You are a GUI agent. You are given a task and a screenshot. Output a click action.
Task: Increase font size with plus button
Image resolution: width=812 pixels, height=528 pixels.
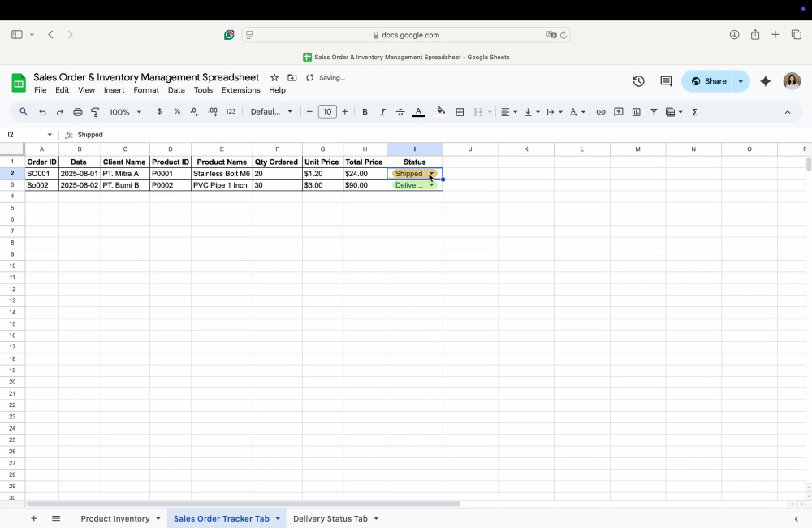click(x=345, y=112)
